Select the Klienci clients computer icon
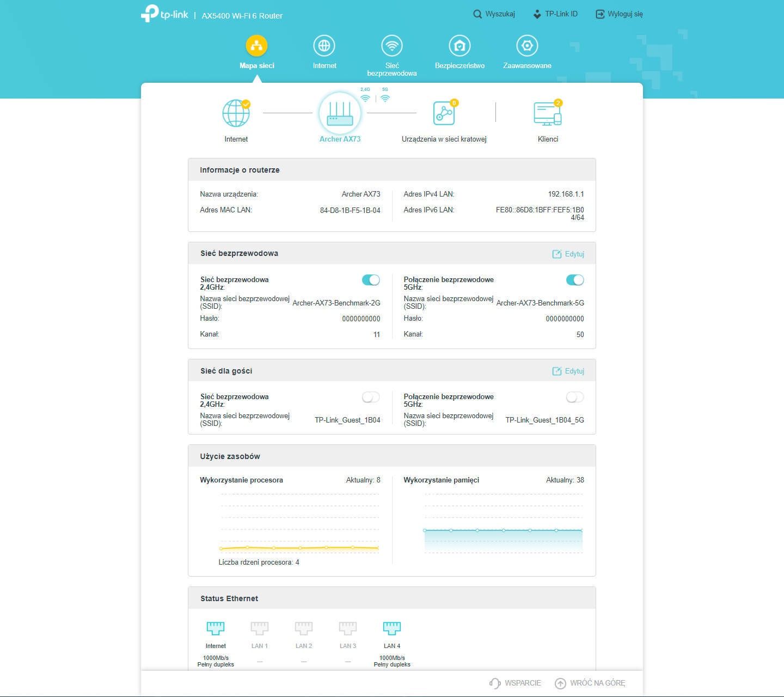This screenshot has width=784, height=697. point(548,113)
